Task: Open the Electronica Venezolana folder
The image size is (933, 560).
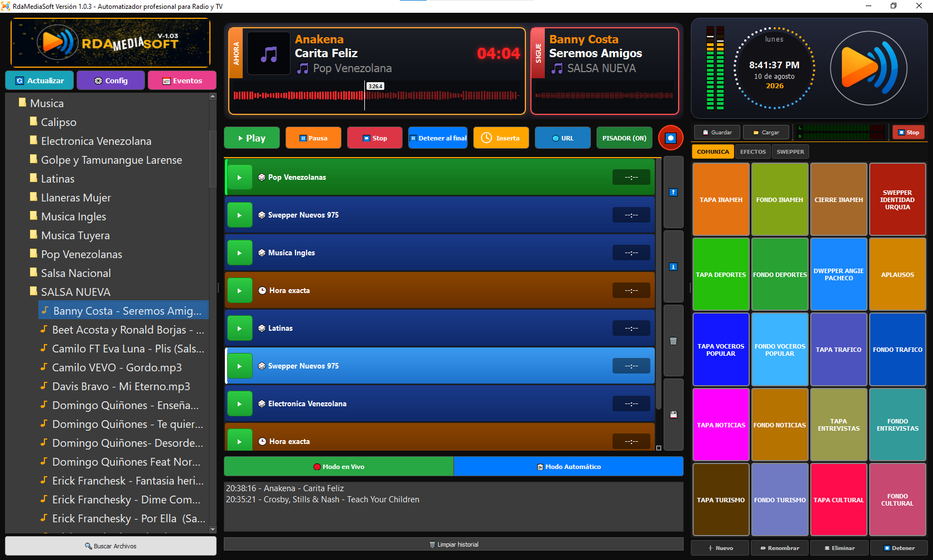Action: [x=96, y=141]
